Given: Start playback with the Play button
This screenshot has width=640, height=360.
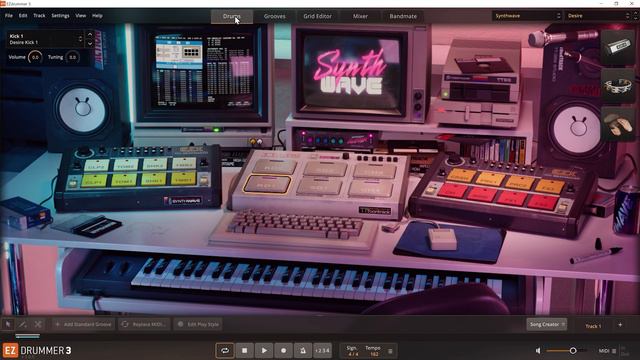Looking at the screenshot, I should [x=264, y=350].
